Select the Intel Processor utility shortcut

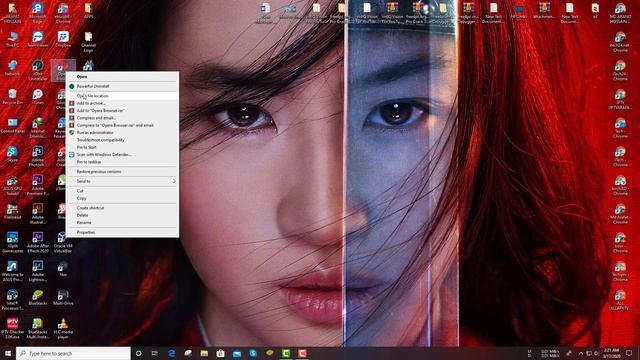12,300
